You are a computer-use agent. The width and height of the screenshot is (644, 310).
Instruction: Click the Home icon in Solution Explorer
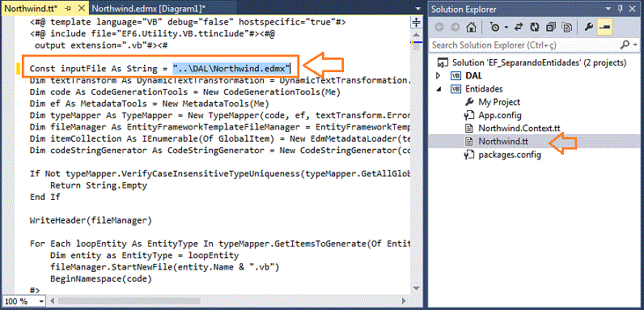point(471,28)
